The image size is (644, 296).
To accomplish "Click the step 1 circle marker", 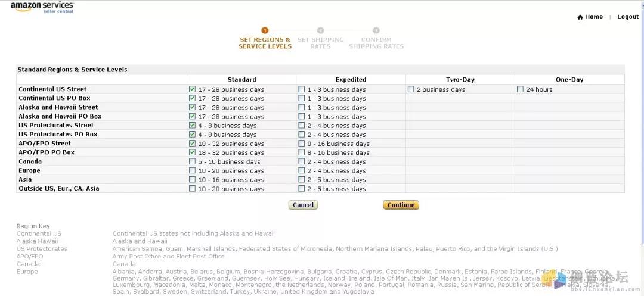I will tap(265, 30).
